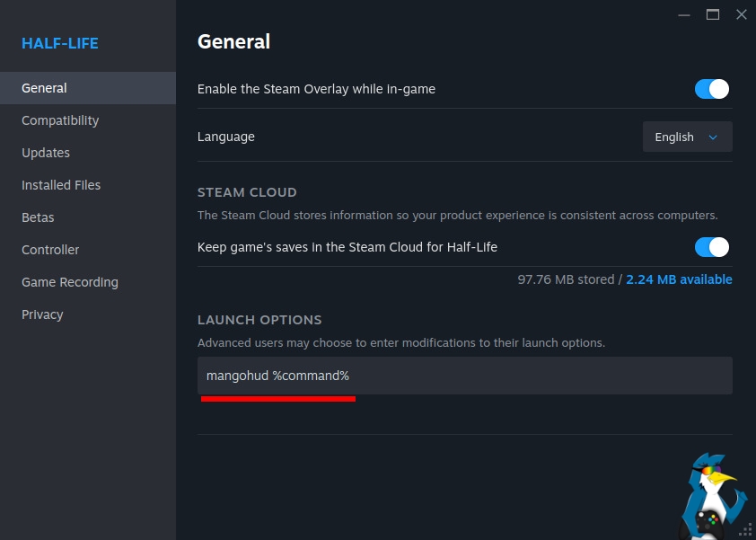Click the chevron arrow in Language selector
The width and height of the screenshot is (756, 540).
[714, 137]
